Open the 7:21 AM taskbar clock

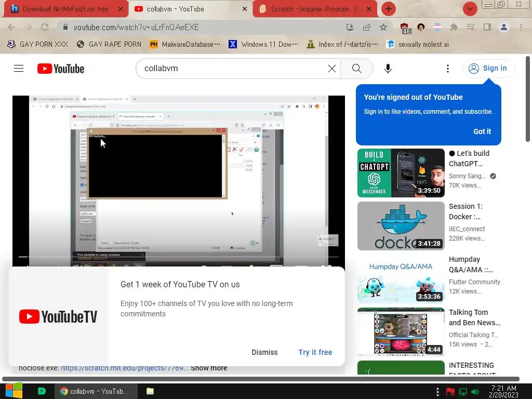pos(504,391)
